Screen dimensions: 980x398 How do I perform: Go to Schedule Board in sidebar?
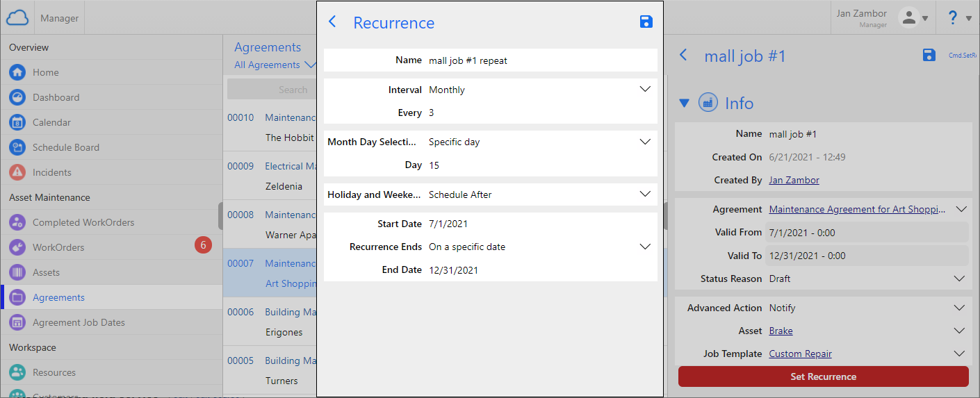[65, 147]
